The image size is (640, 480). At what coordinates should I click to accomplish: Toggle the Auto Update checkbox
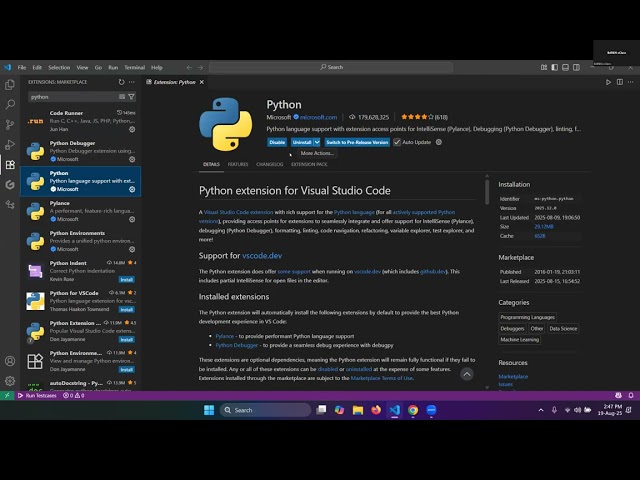click(x=397, y=142)
